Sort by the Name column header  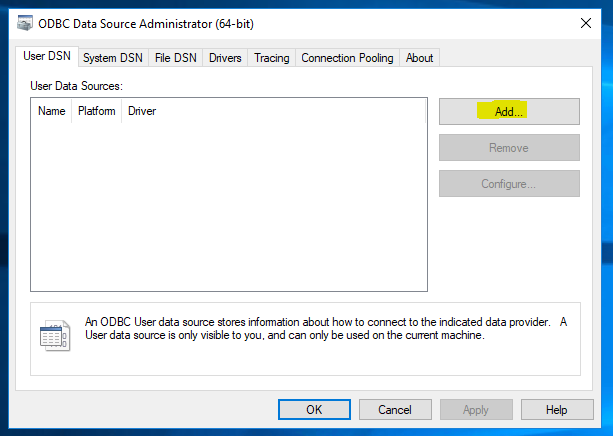click(51, 111)
